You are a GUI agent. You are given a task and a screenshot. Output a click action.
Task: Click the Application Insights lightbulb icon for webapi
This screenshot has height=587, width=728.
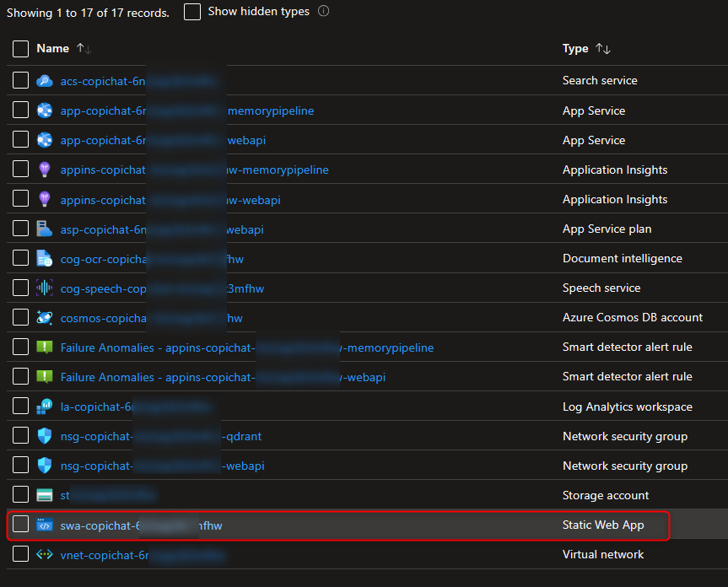(45, 199)
